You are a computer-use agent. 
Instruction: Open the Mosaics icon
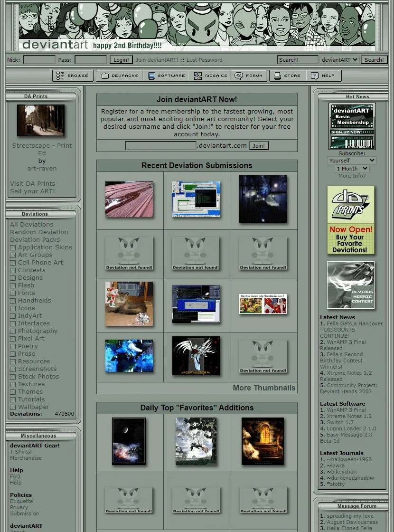pos(197,76)
